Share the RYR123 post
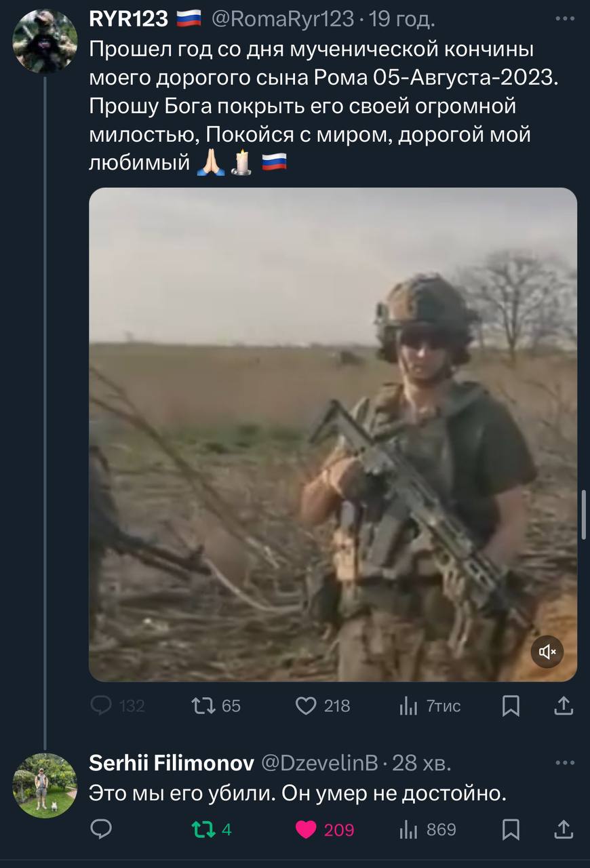 (564, 706)
